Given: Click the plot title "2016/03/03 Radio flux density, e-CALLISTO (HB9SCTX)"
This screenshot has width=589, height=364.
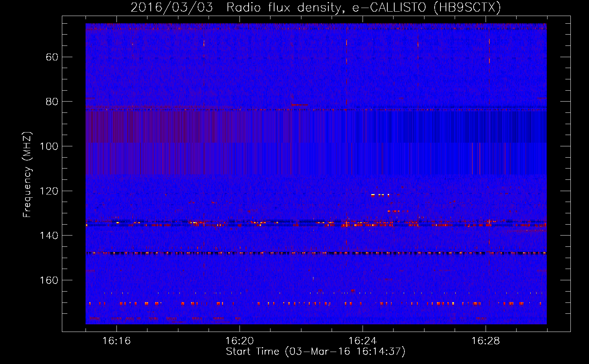Looking at the screenshot, I should (x=316, y=7).
